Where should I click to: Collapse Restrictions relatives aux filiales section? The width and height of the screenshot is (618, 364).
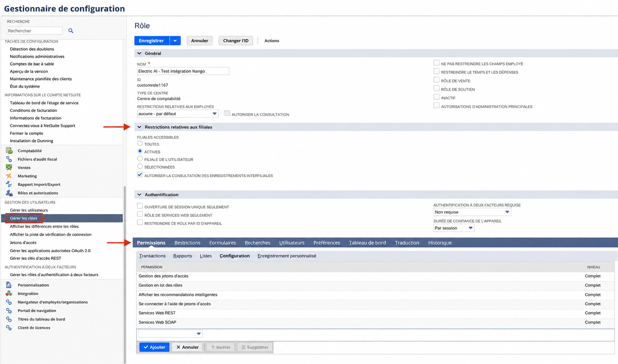139,127
